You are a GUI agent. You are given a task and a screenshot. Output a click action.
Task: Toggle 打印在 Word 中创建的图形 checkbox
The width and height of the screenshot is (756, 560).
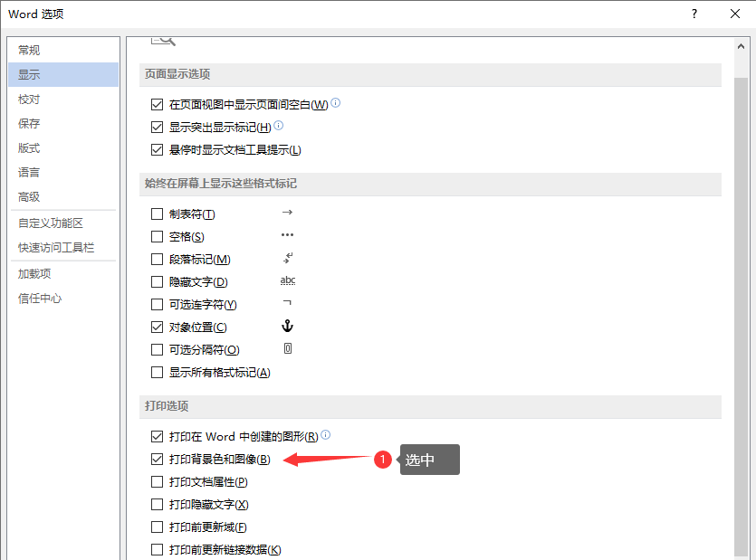point(158,437)
